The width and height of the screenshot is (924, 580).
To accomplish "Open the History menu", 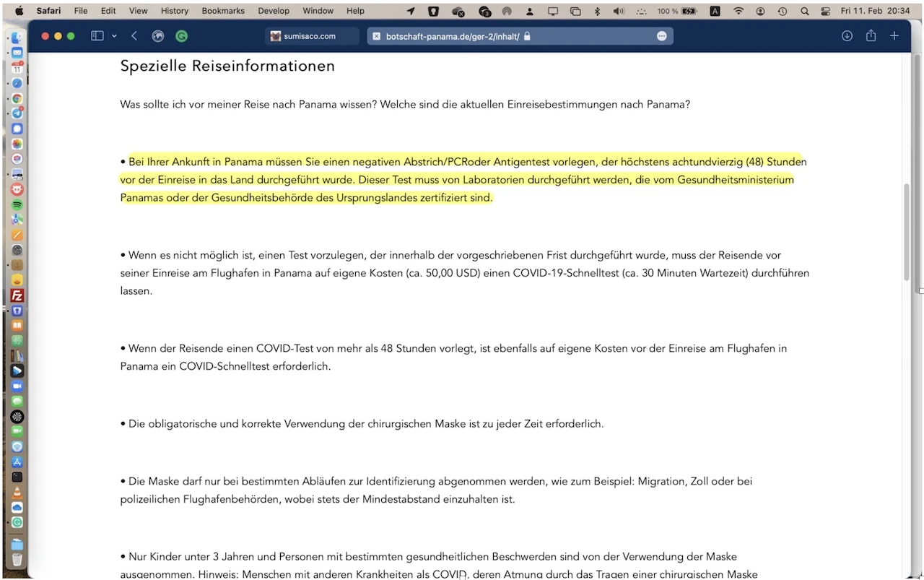I will 174,11.
